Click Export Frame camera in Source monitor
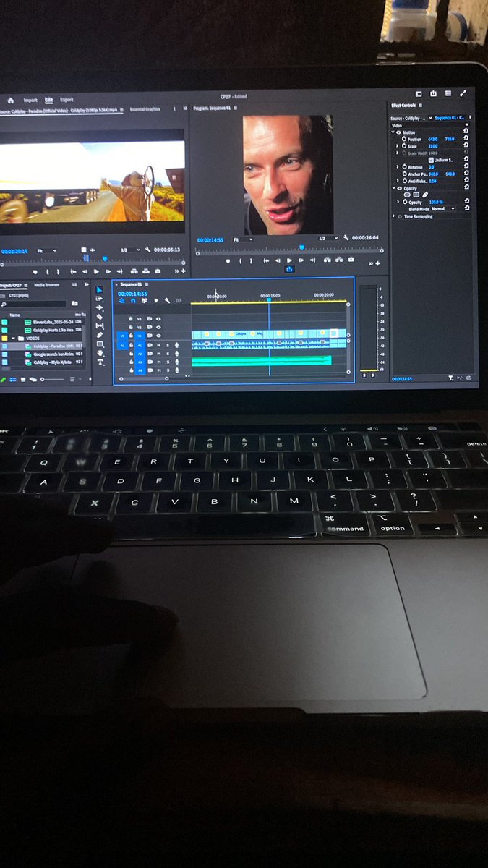The width and height of the screenshot is (488, 868). [158, 271]
